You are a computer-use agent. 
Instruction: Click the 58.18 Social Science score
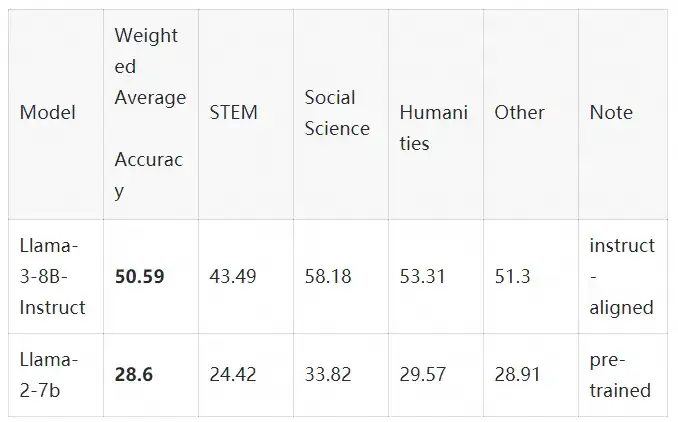[328, 277]
